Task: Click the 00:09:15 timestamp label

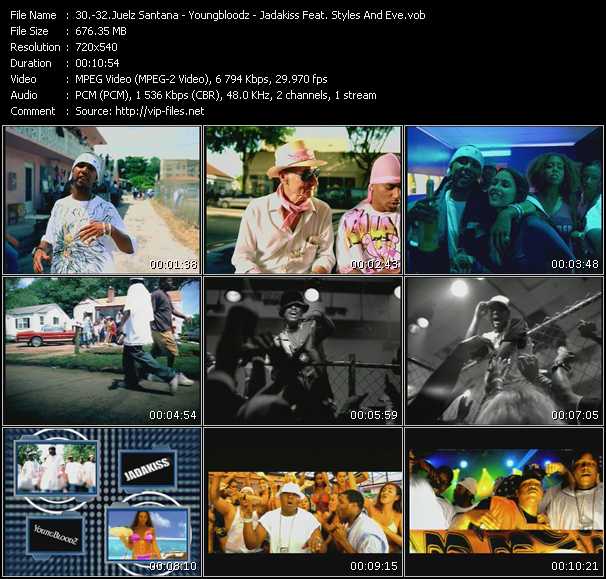Action: click(374, 566)
